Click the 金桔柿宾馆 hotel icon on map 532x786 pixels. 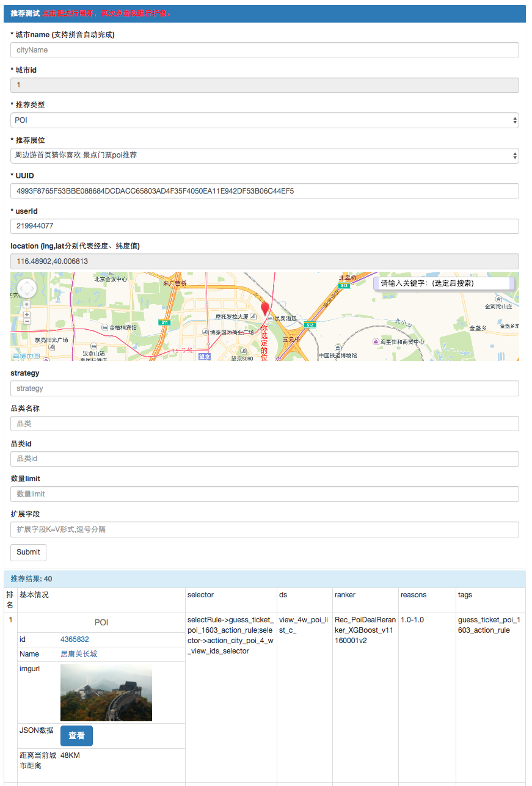tap(104, 328)
